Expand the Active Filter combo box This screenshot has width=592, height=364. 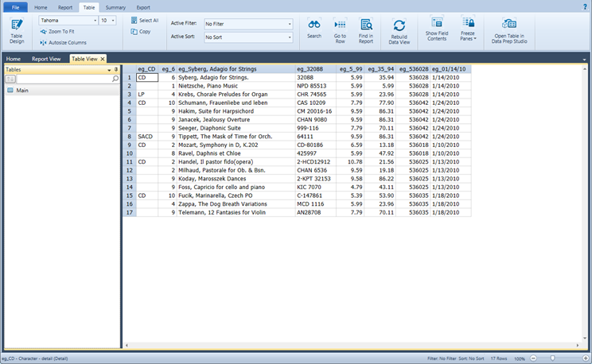[x=289, y=25]
